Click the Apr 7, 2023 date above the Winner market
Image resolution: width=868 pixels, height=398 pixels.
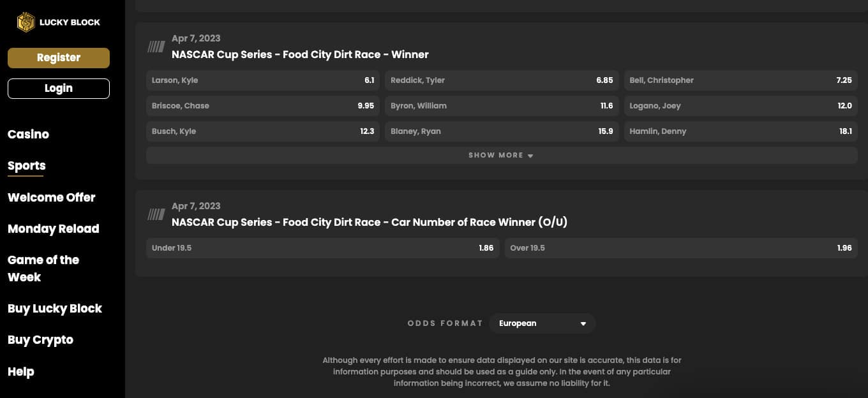pos(196,38)
